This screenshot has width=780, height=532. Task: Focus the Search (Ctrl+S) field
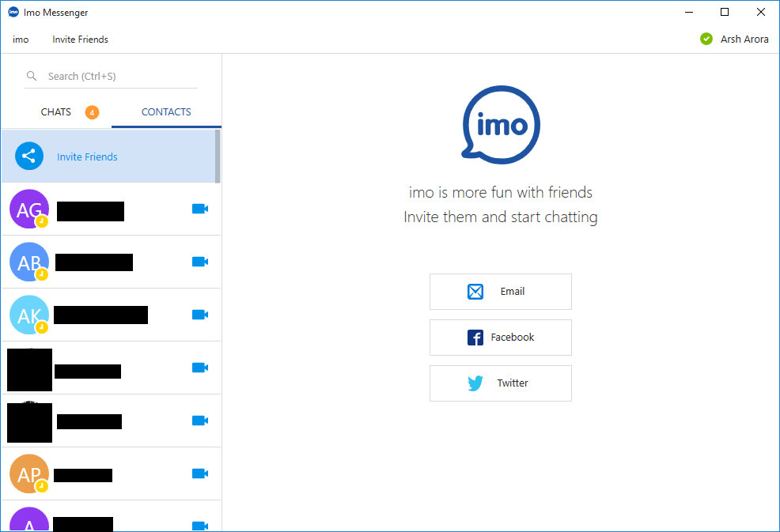[x=111, y=76]
